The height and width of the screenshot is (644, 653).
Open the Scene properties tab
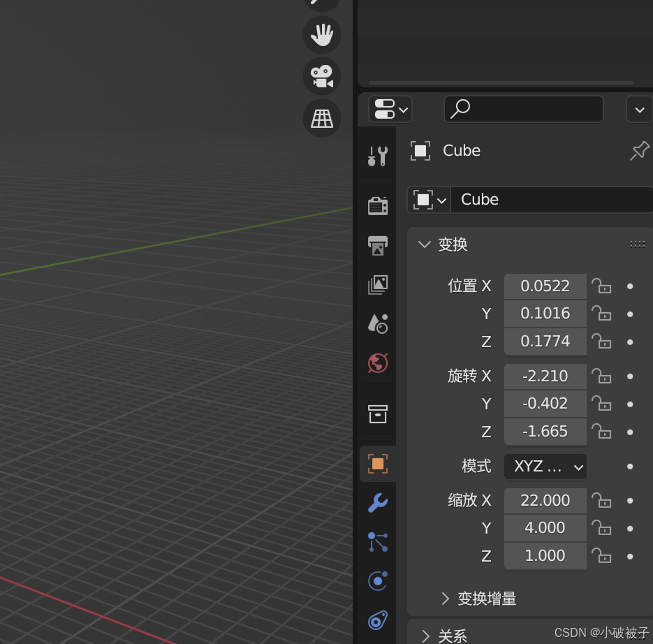378,323
